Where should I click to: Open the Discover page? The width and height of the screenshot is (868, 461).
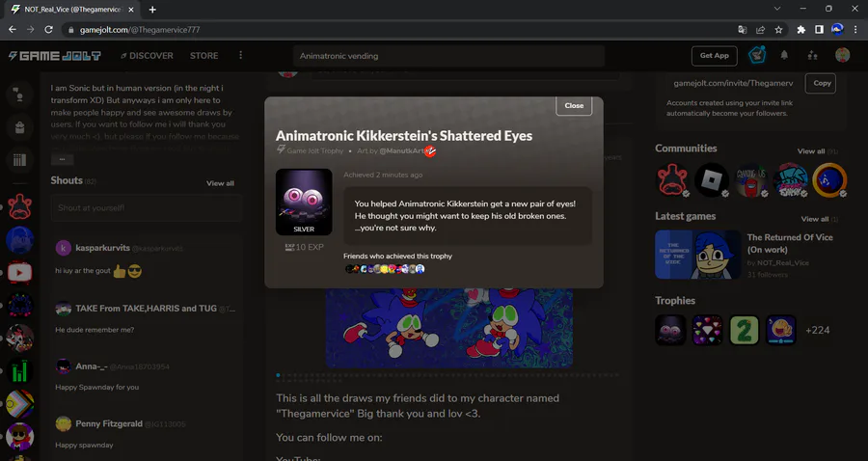point(147,56)
